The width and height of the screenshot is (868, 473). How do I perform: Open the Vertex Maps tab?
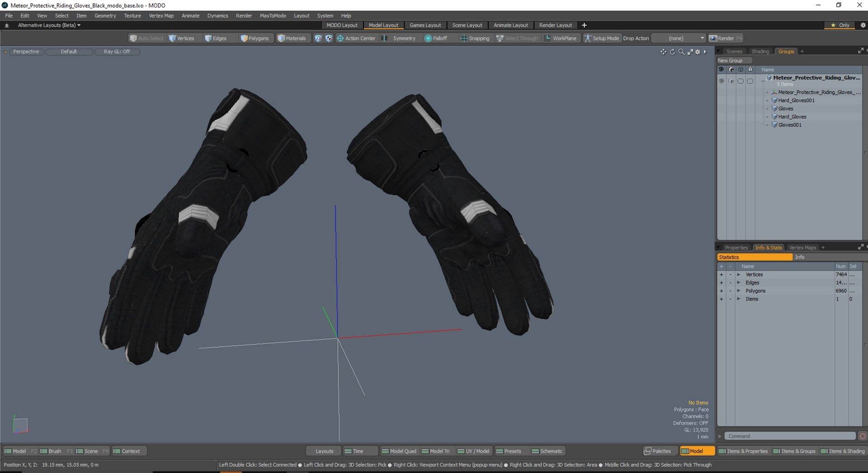coord(802,248)
